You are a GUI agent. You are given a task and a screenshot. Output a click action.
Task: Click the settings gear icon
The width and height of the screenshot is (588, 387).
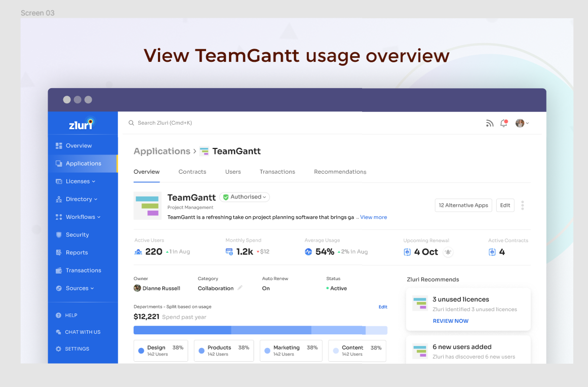coord(59,349)
